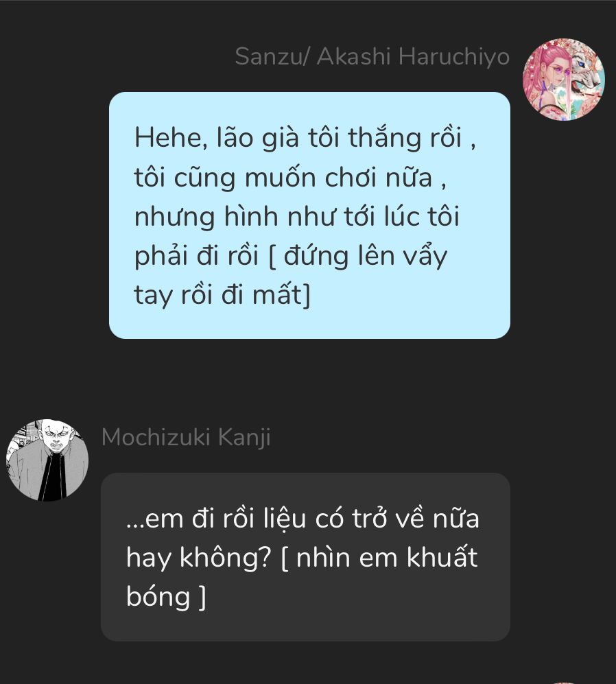Click the word 'bóng ]' in gray bubble
The width and height of the screenshot is (616, 684).
click(166, 597)
